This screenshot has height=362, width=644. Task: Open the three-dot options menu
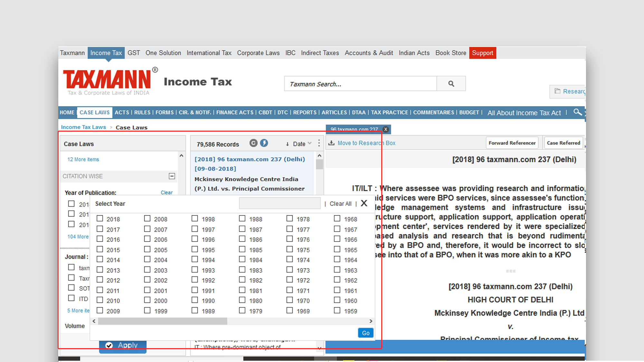319,143
